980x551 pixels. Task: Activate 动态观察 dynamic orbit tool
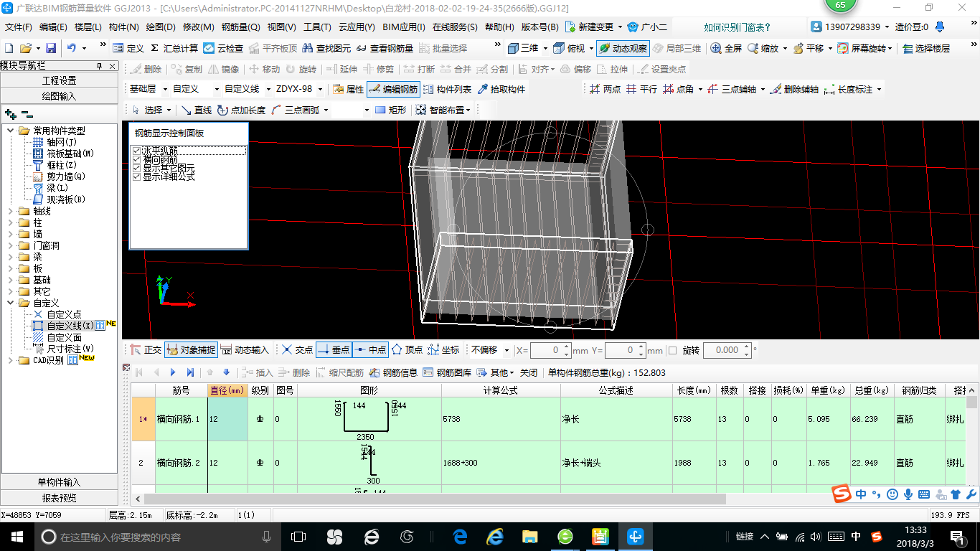coord(623,48)
